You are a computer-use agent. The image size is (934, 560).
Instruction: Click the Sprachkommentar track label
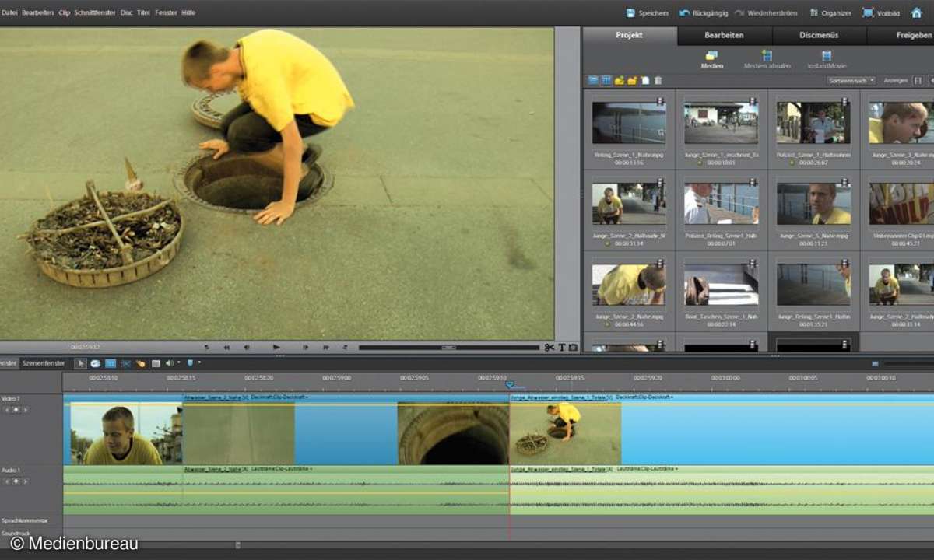click(x=25, y=520)
